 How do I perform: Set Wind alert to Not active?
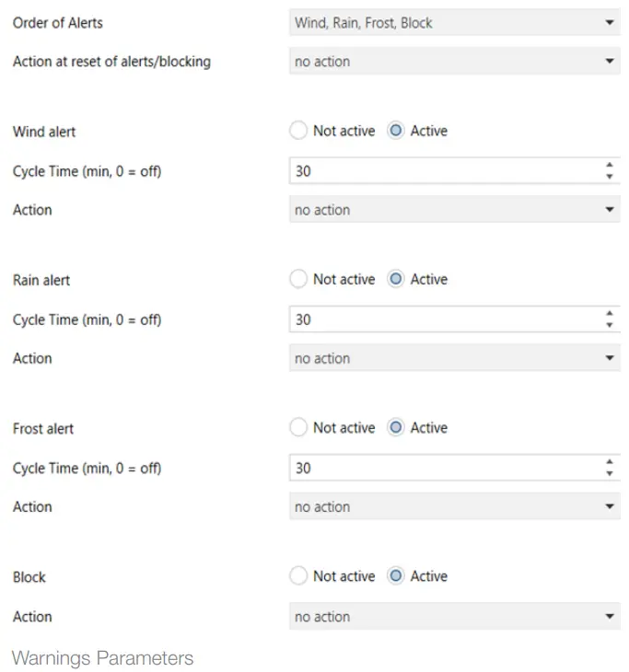tap(298, 131)
